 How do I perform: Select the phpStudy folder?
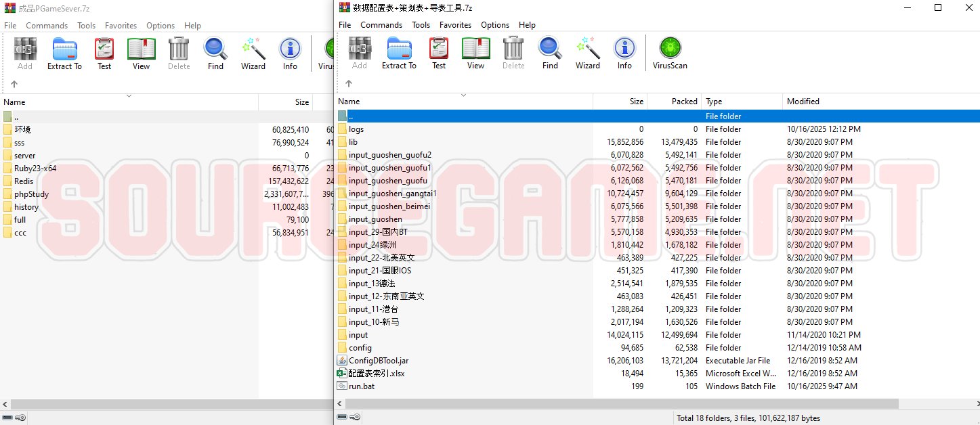31,194
